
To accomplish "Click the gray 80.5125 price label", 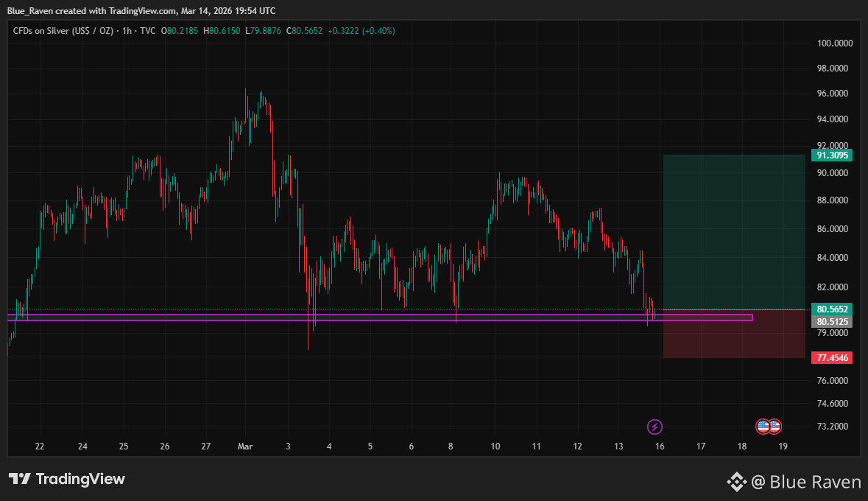I will (x=832, y=321).
